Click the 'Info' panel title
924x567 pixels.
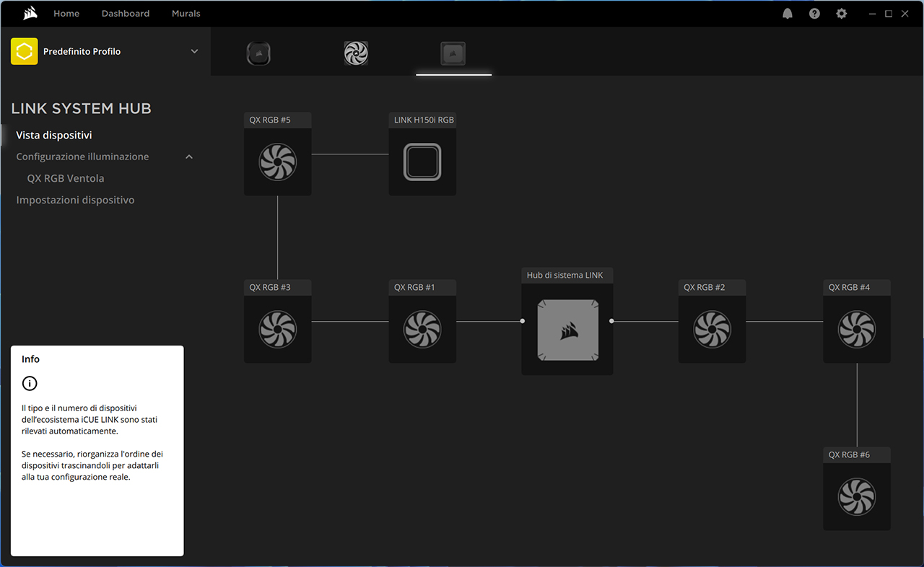coord(30,359)
